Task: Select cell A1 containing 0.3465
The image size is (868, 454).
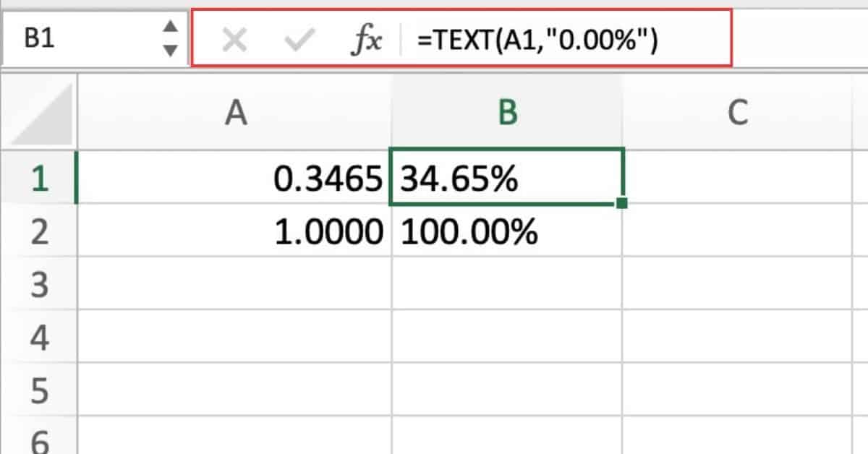Action: 235,179
